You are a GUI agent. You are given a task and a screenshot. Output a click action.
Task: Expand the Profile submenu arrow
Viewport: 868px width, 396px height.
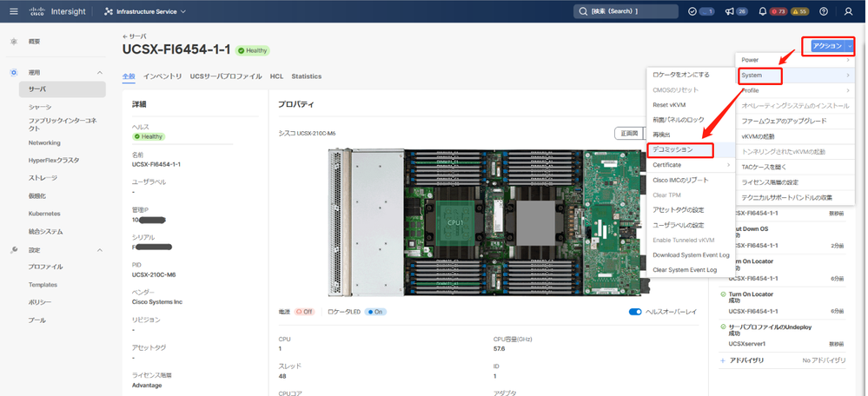(x=848, y=90)
